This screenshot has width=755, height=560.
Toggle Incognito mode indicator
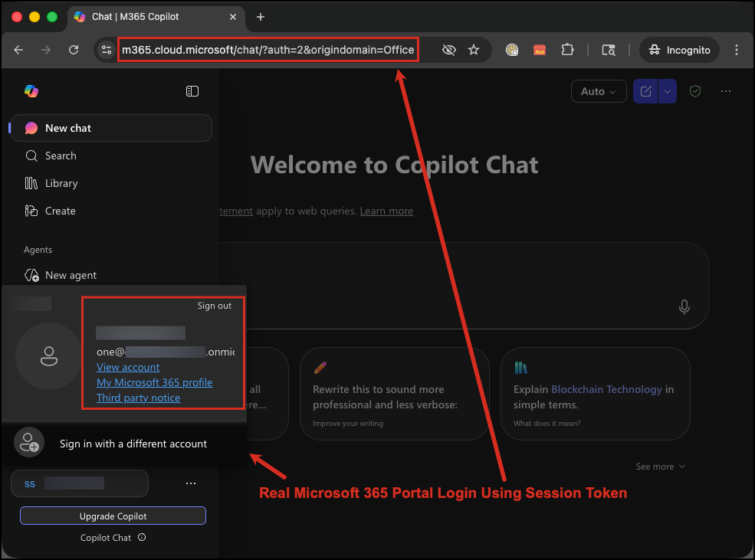tap(679, 50)
